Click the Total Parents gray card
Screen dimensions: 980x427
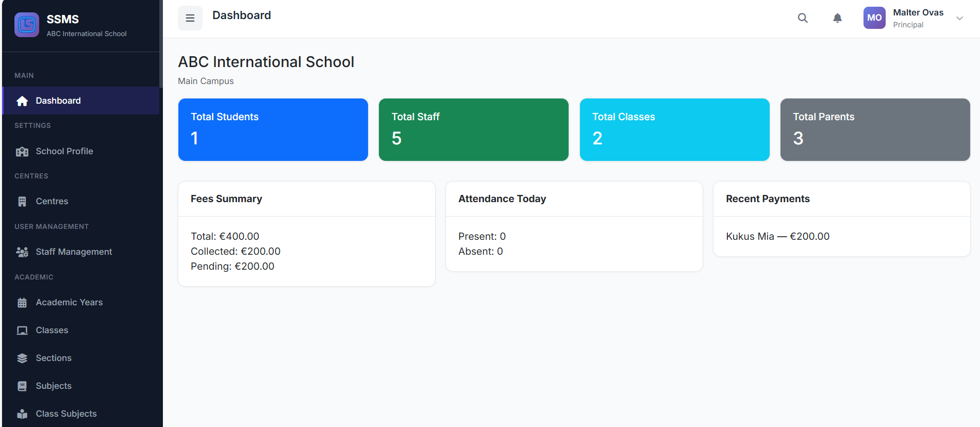tap(875, 129)
